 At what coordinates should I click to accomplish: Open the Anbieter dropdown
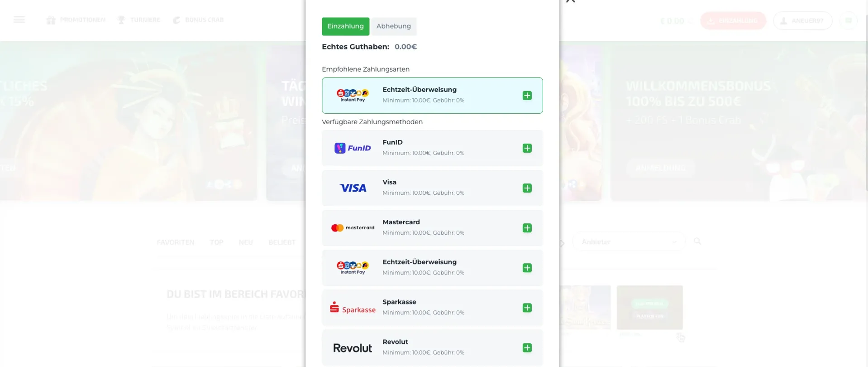coord(629,242)
